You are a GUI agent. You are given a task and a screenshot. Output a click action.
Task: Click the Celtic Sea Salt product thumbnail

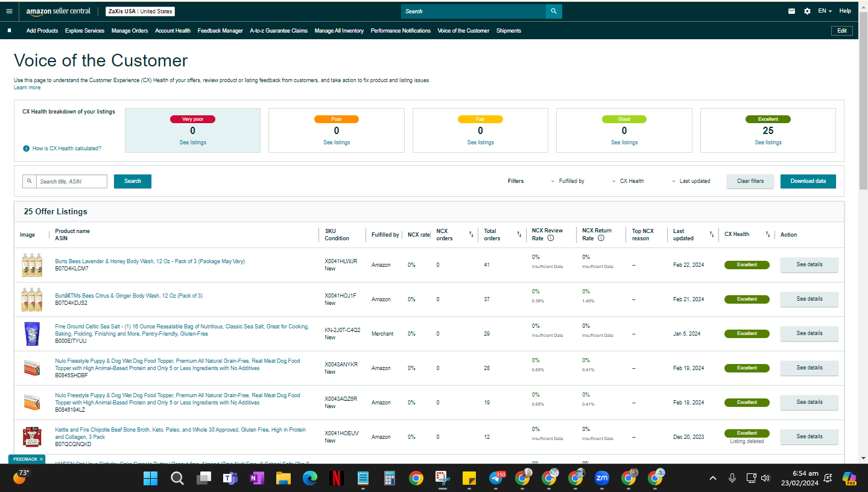pyautogui.click(x=31, y=334)
